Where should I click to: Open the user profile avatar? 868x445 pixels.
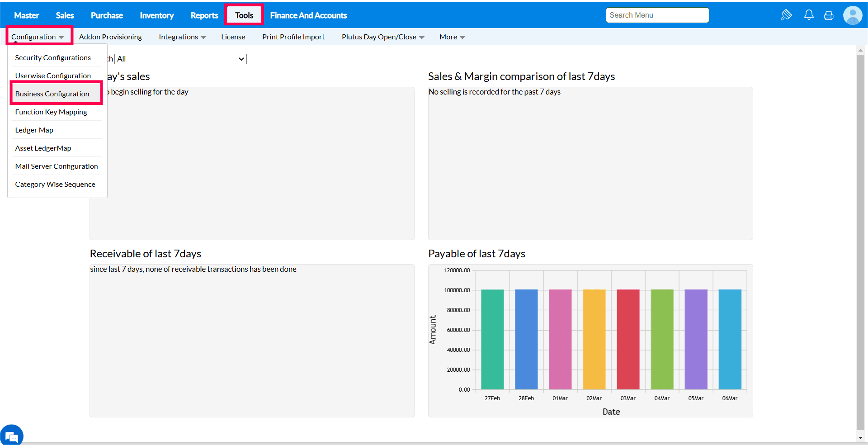pos(853,15)
